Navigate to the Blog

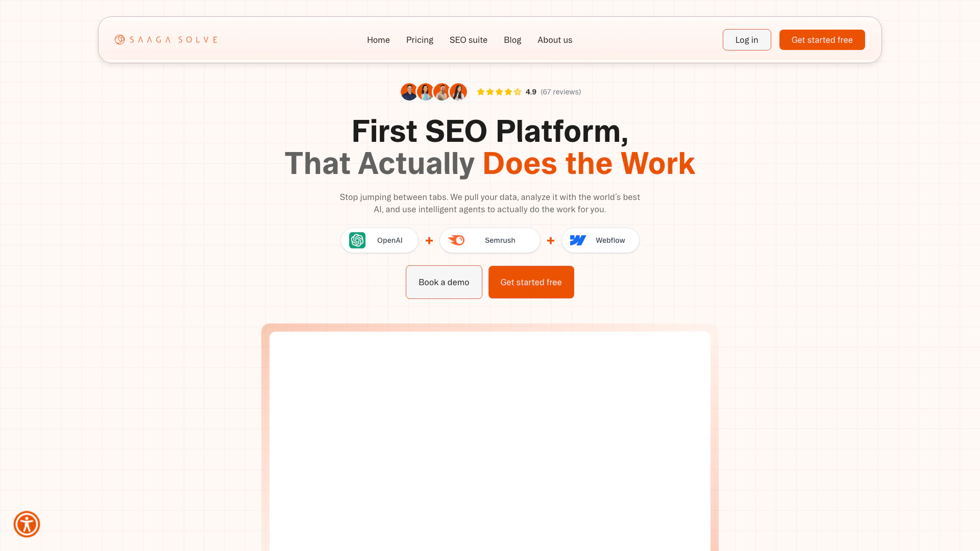[x=512, y=40]
